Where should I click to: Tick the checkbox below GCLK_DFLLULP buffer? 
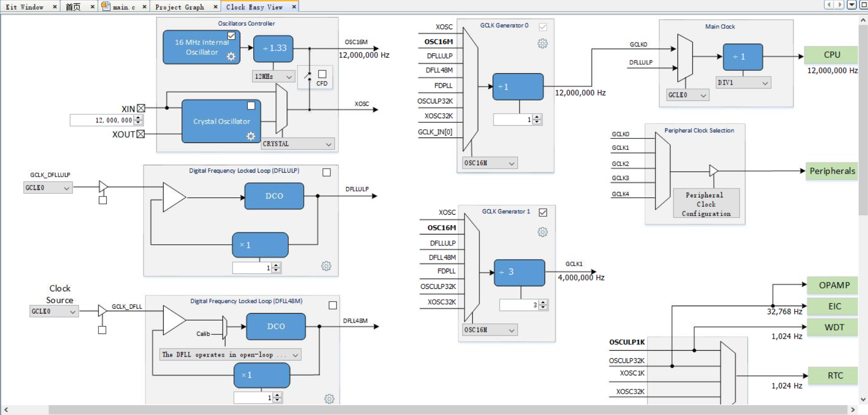(103, 200)
